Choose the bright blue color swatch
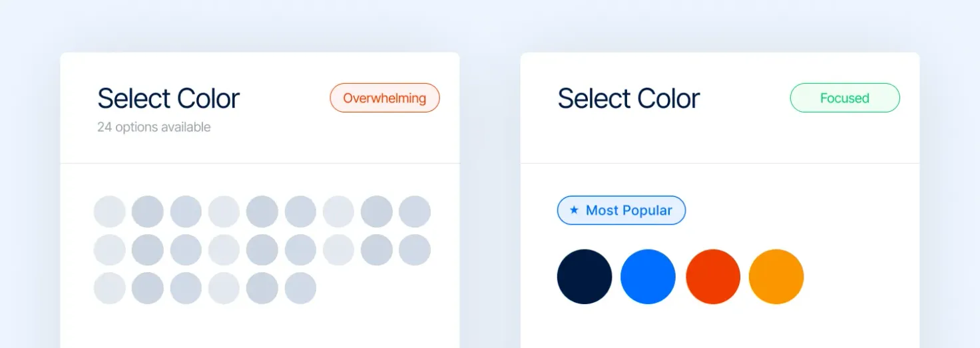980x348 pixels. click(648, 277)
